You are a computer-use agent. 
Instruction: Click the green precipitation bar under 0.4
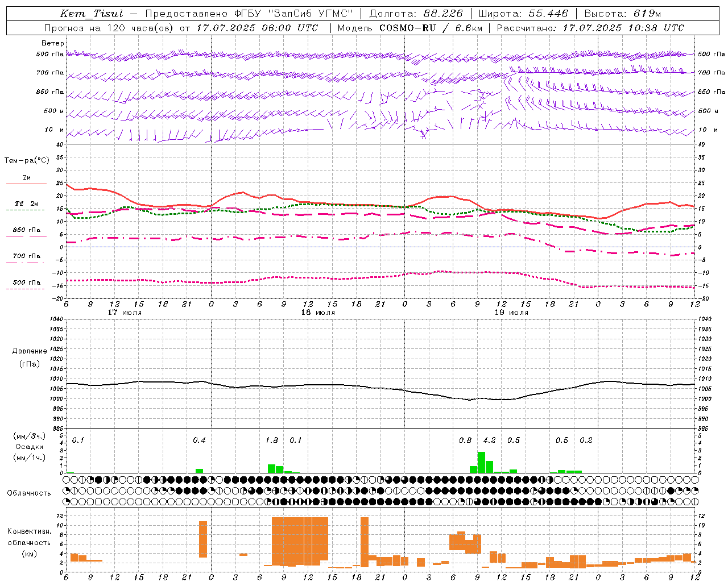199,471
